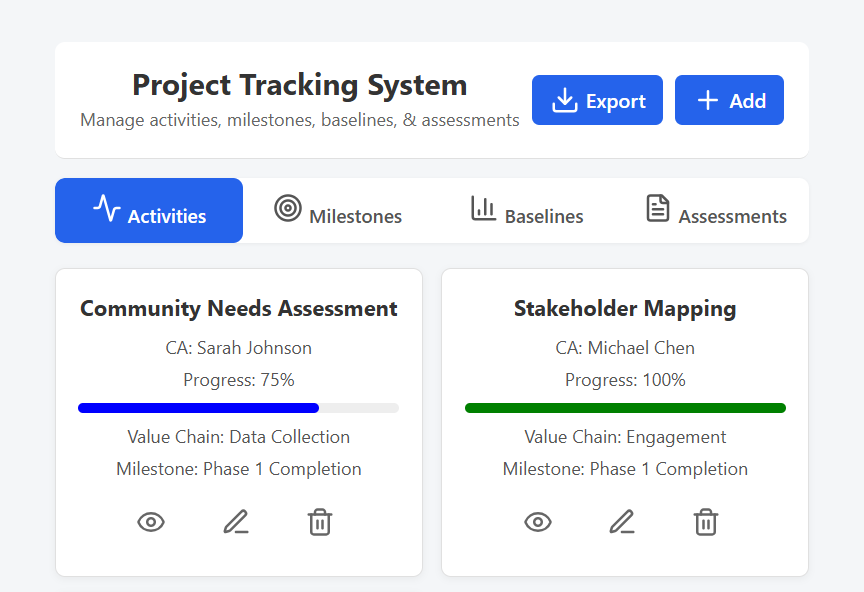
Task: Click the trash icon for Stakeholder Mapping
Action: pos(706,522)
